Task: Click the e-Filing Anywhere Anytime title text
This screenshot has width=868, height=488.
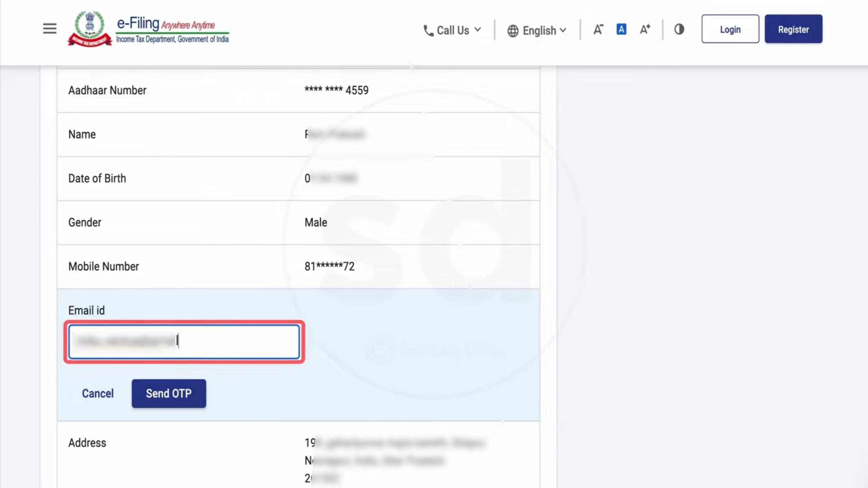Action: [166, 24]
